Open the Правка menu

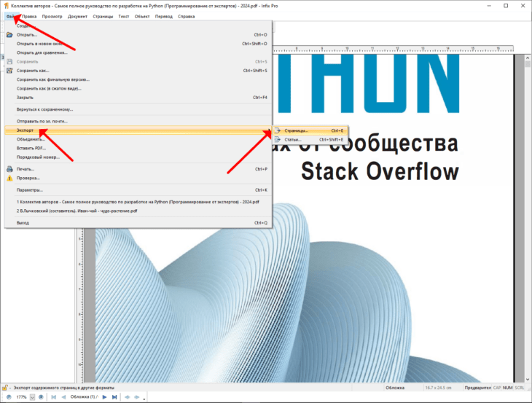(29, 16)
